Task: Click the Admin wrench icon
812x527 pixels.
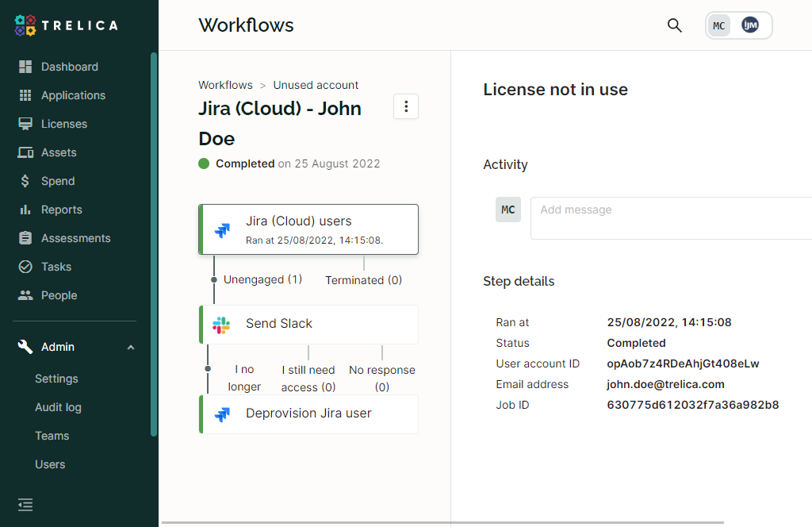Action: pyautogui.click(x=25, y=347)
